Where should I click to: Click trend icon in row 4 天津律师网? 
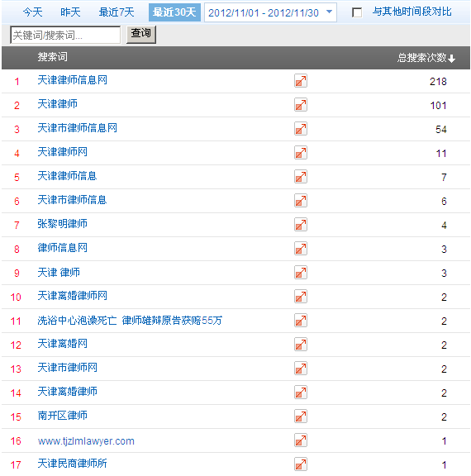[x=301, y=153]
